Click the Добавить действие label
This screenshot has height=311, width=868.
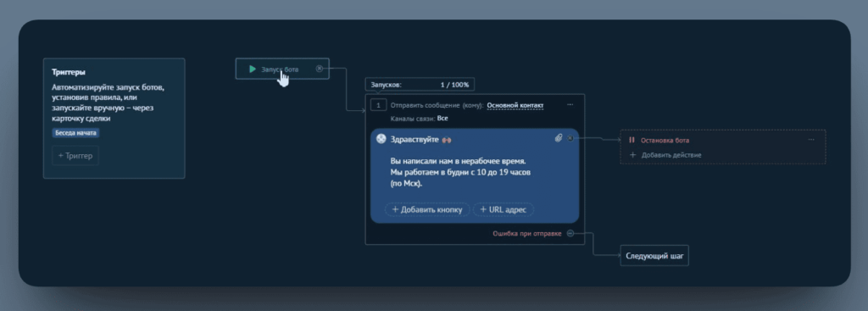click(671, 155)
